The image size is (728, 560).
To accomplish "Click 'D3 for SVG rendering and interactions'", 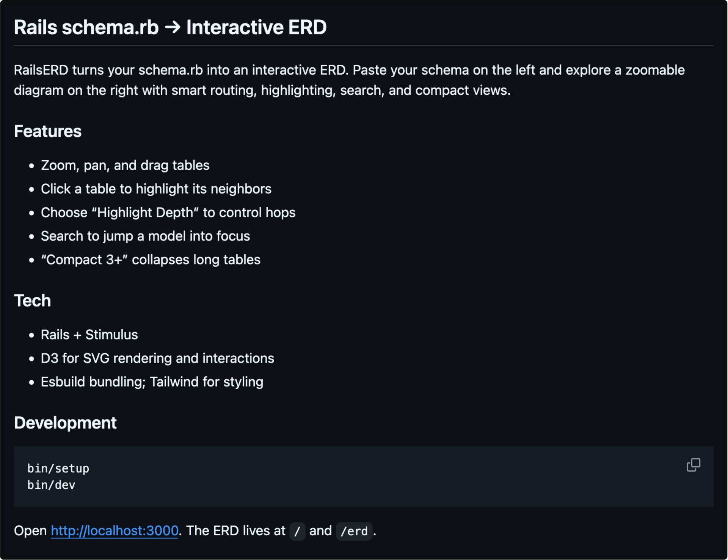I will pos(157,358).
